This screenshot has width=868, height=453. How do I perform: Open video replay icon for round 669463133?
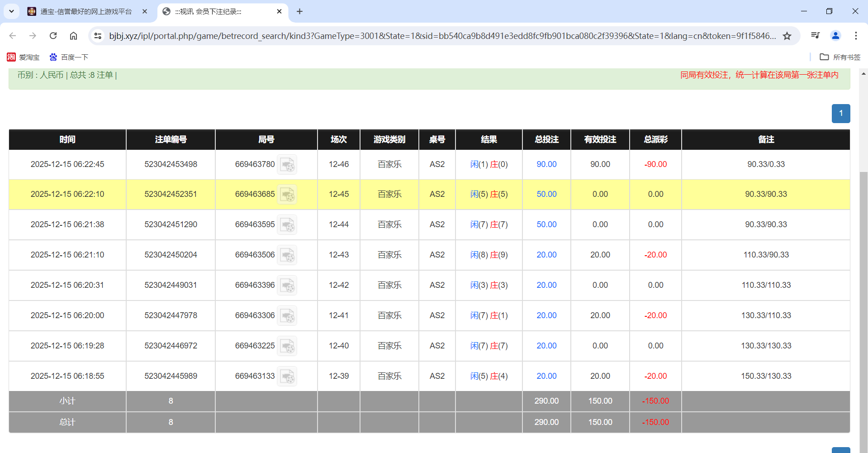[287, 377]
